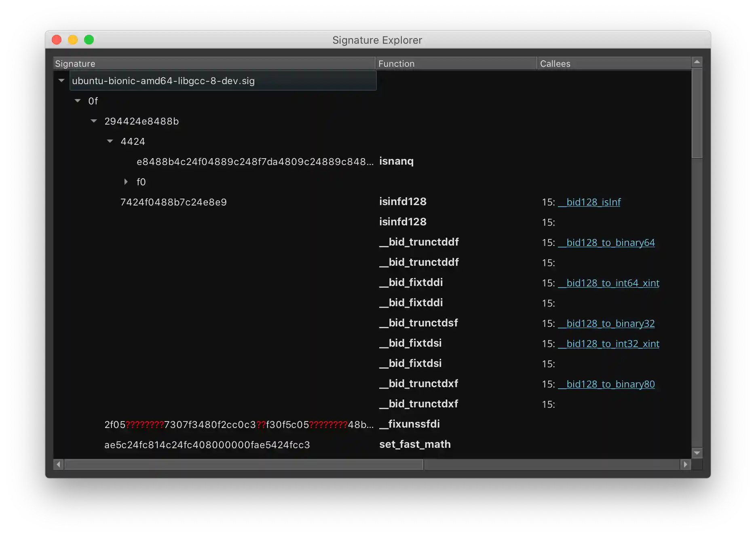Expand the f0 tree node
The image size is (756, 538).
pyautogui.click(x=126, y=182)
